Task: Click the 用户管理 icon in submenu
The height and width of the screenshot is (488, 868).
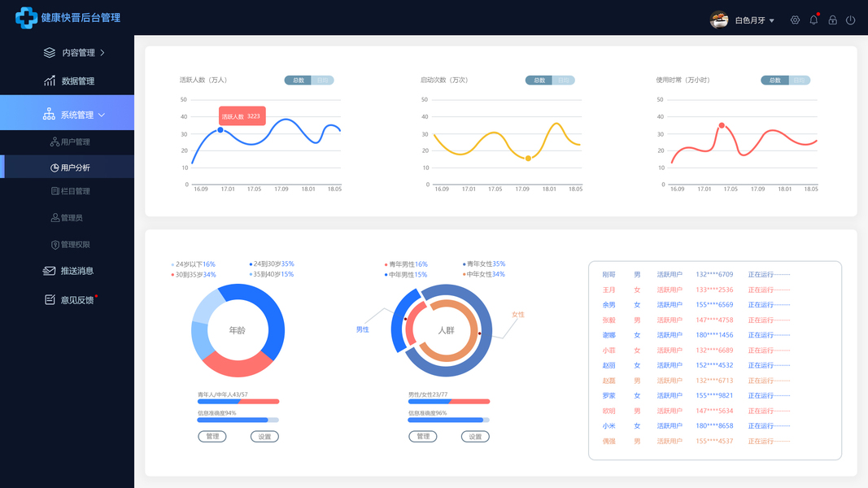Action: 55,142
